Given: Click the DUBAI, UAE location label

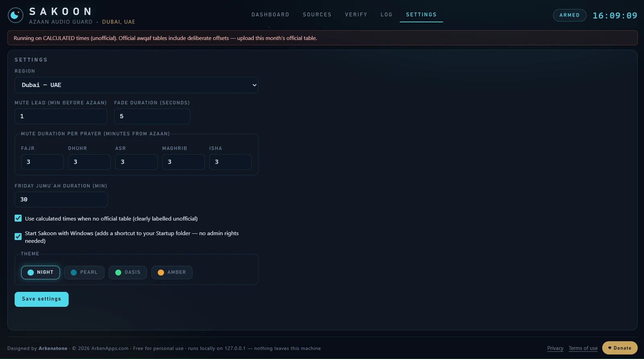Looking at the screenshot, I should click(x=119, y=22).
